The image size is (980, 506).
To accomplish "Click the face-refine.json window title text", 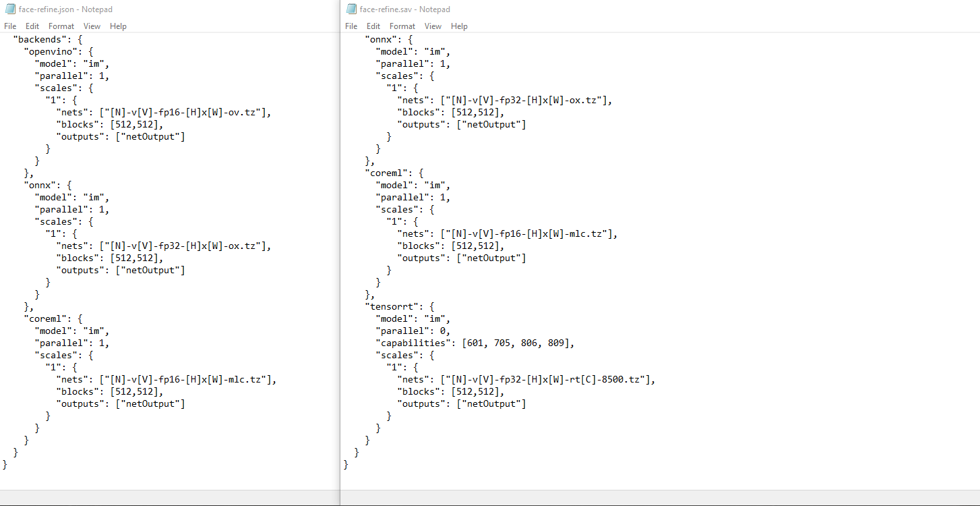I will (x=65, y=9).
